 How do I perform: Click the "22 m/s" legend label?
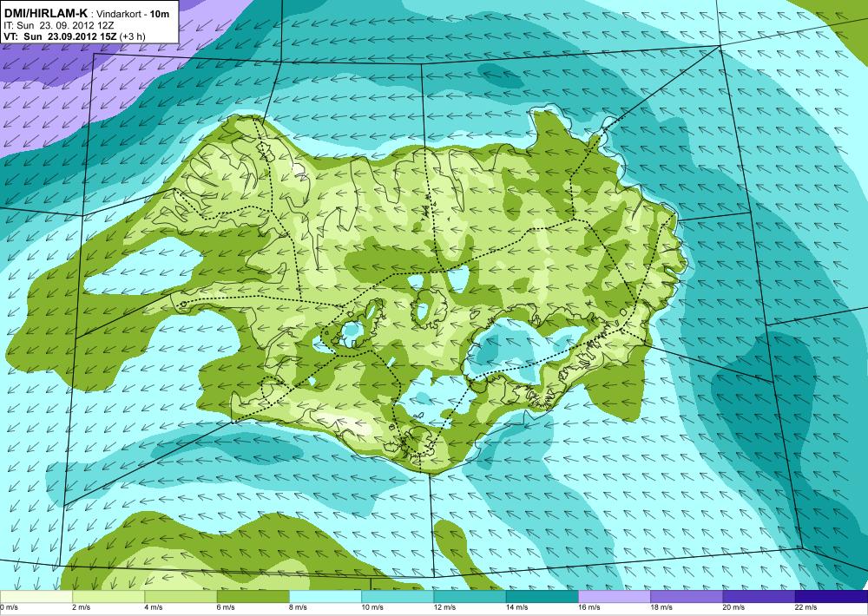(x=806, y=607)
